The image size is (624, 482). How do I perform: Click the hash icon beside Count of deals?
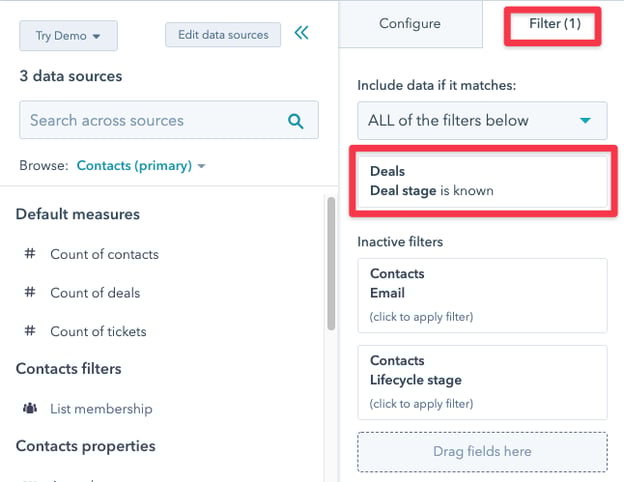pos(30,293)
